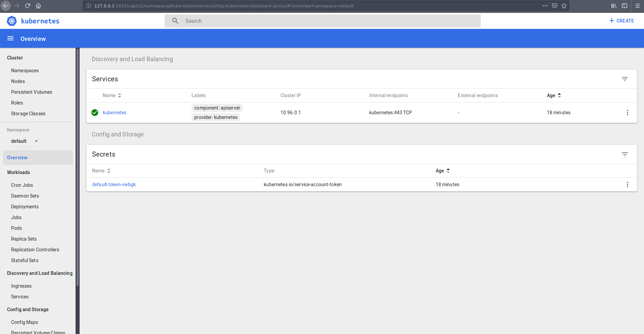Open Pods from the Workloads section
The height and width of the screenshot is (334, 644).
[16, 228]
